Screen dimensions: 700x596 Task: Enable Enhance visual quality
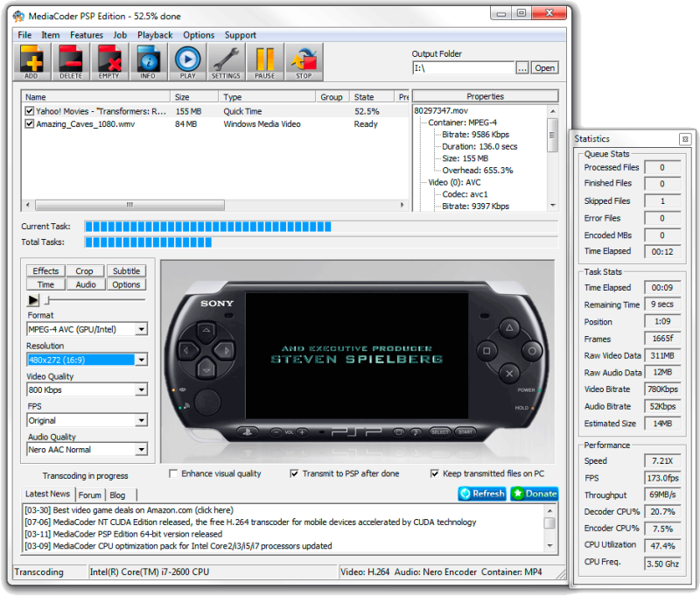[173, 473]
